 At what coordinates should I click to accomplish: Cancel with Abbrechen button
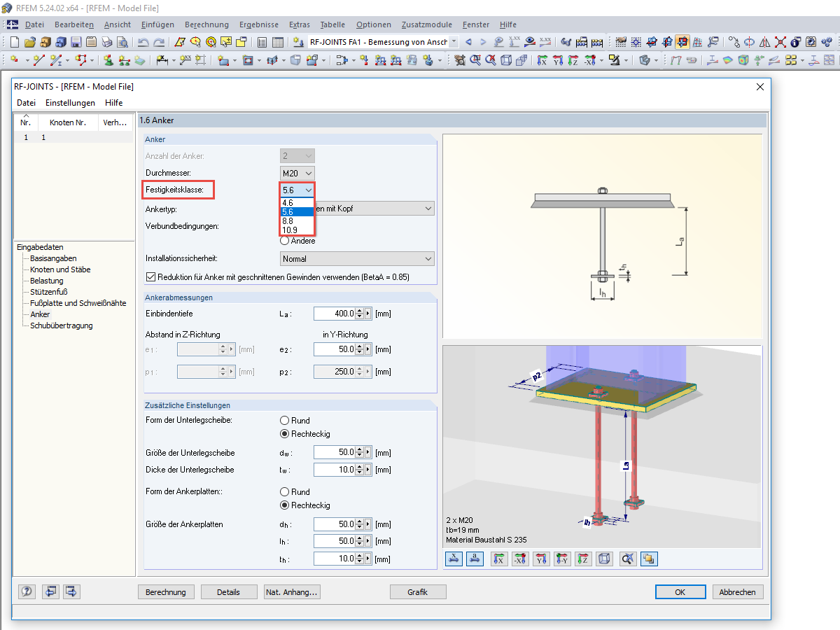click(x=738, y=592)
